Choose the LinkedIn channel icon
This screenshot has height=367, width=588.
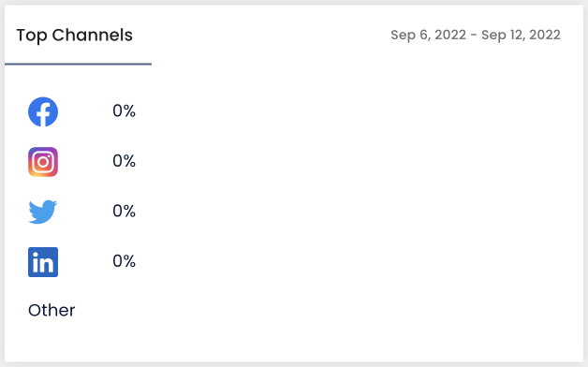(x=43, y=262)
